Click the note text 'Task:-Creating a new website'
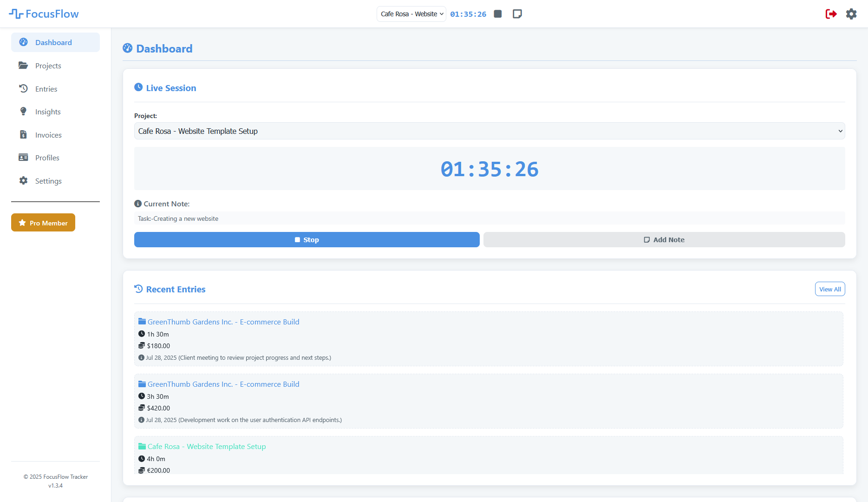The height and width of the screenshot is (502, 868). click(x=178, y=218)
